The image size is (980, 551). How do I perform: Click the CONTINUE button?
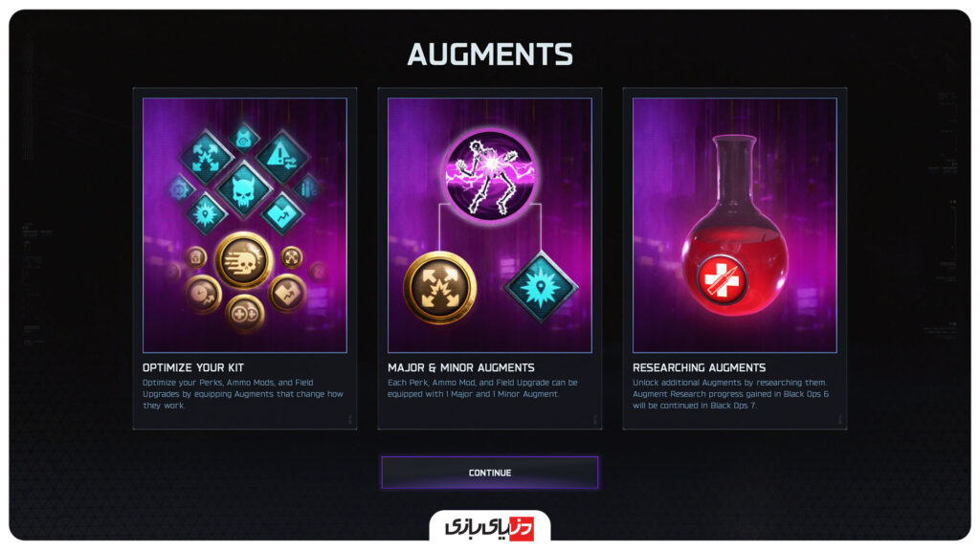489,473
